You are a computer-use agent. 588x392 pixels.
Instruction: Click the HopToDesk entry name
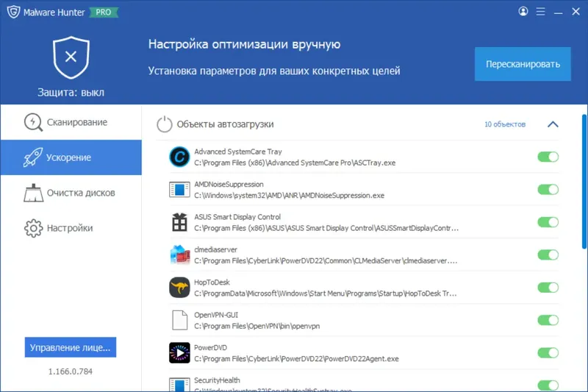tap(212, 282)
